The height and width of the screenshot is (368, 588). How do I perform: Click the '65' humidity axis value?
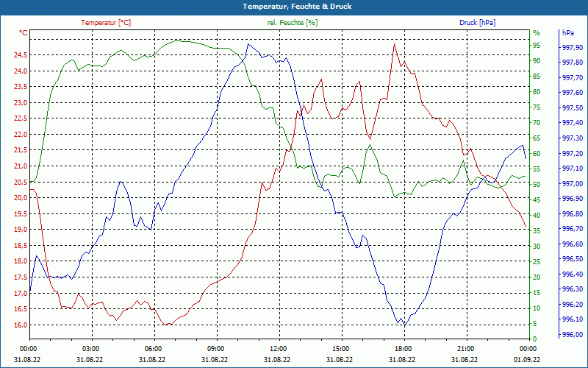(x=537, y=138)
